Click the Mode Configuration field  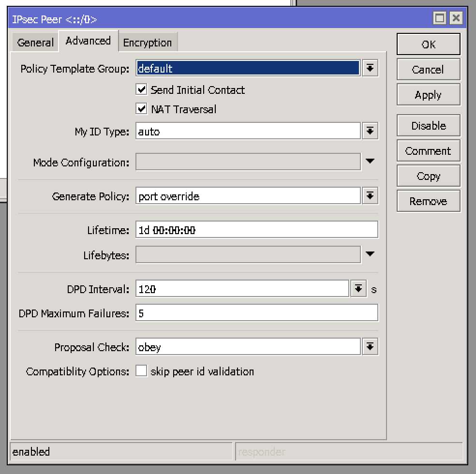point(248,162)
